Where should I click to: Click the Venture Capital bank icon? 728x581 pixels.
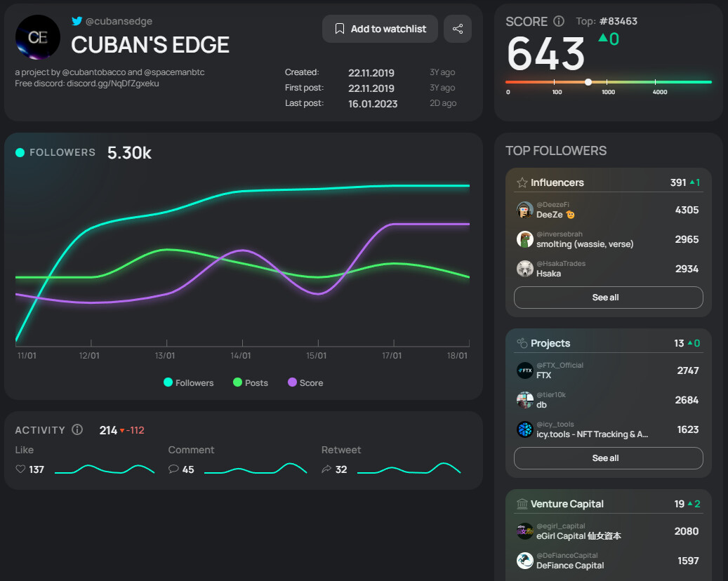click(x=522, y=504)
